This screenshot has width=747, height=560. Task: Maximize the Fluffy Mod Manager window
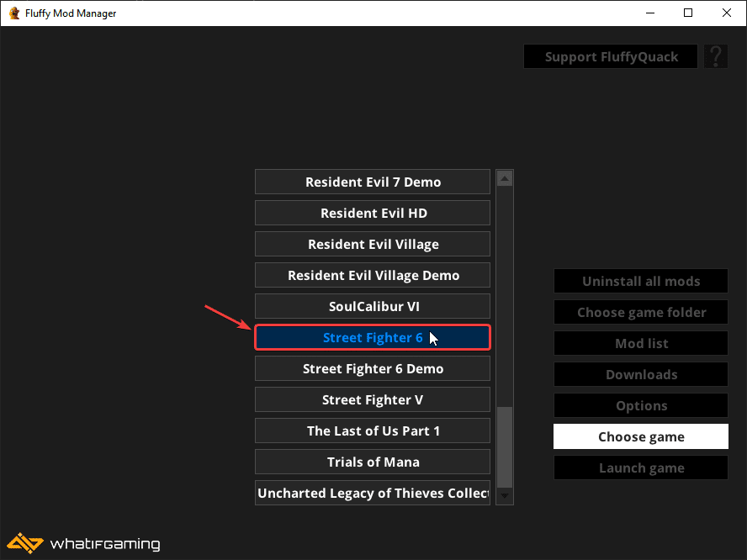pos(688,13)
